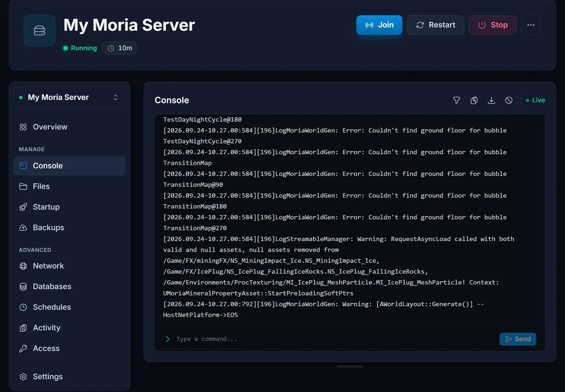This screenshot has width=565, height=392.
Task: Click the drag handle below the console panel
Action: tap(350, 367)
